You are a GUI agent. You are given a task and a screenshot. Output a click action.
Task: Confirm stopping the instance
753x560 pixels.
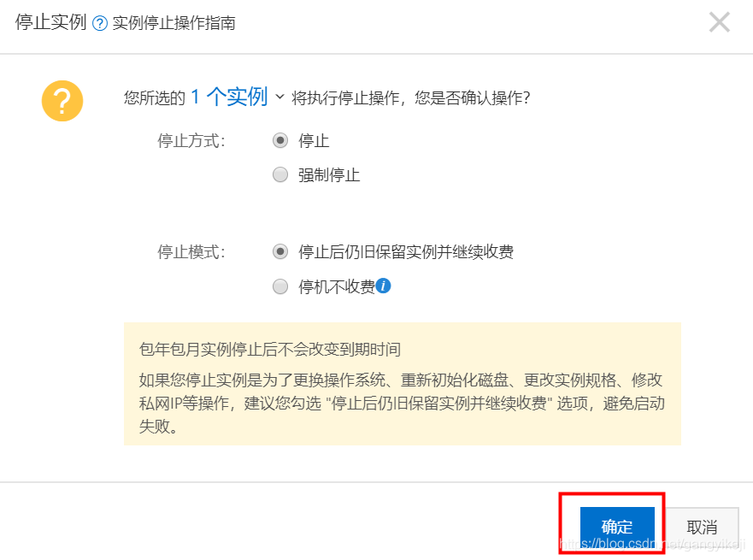[x=616, y=526]
